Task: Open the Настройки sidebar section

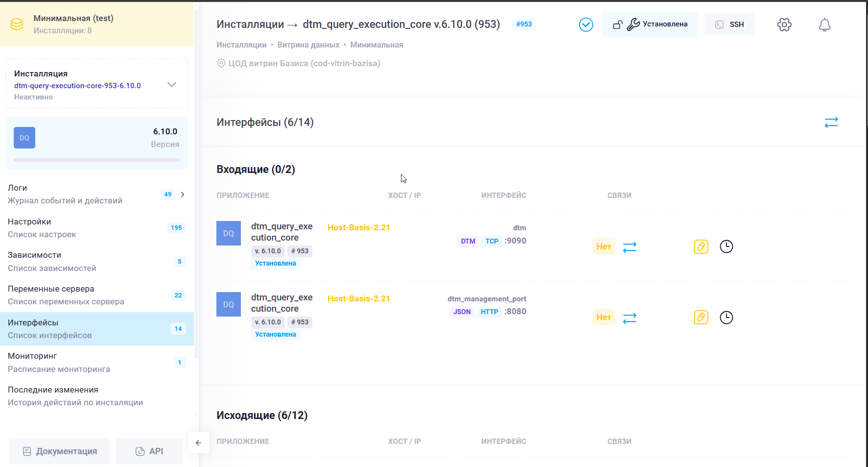Action: coord(29,221)
